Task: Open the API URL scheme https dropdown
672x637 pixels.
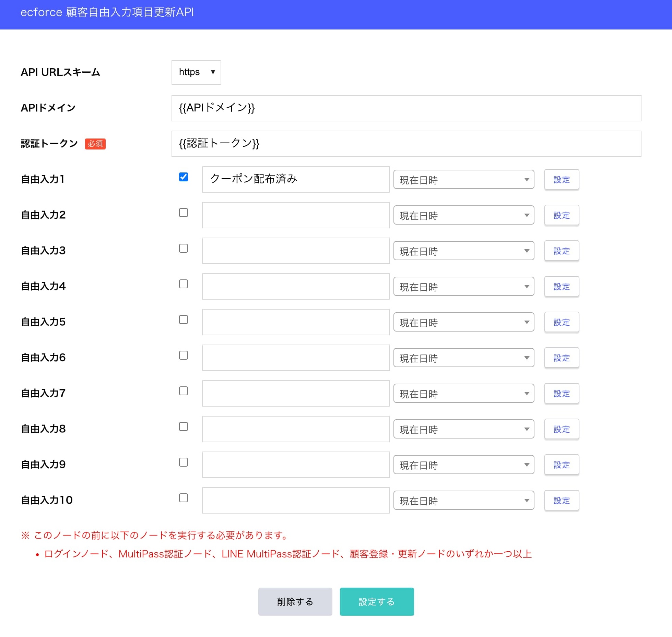Action: (x=196, y=72)
